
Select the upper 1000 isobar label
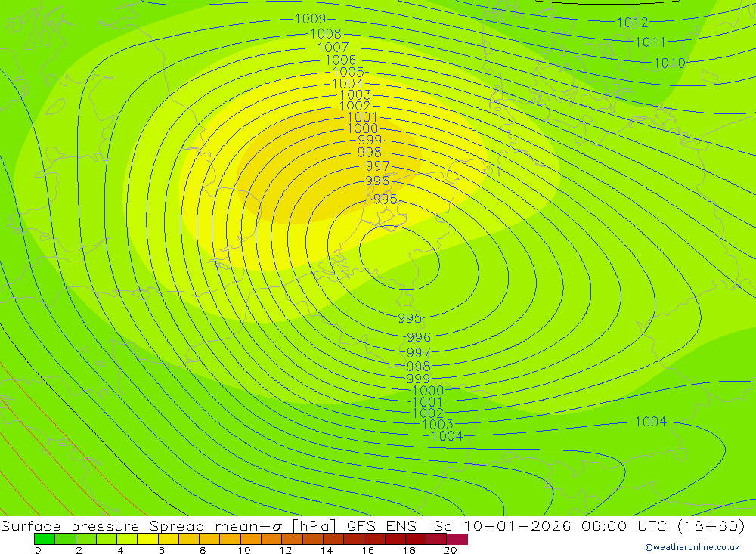pyautogui.click(x=363, y=128)
